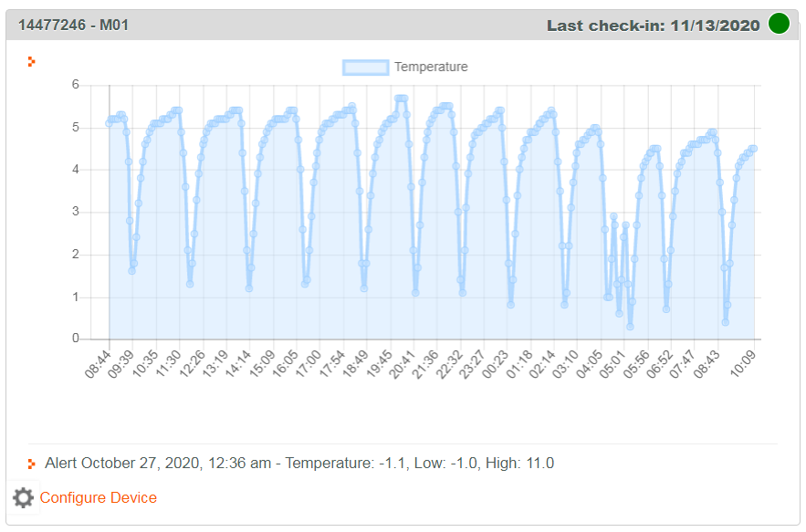Click the green status indicator dot
The width and height of the screenshot is (806, 532).
point(779,25)
